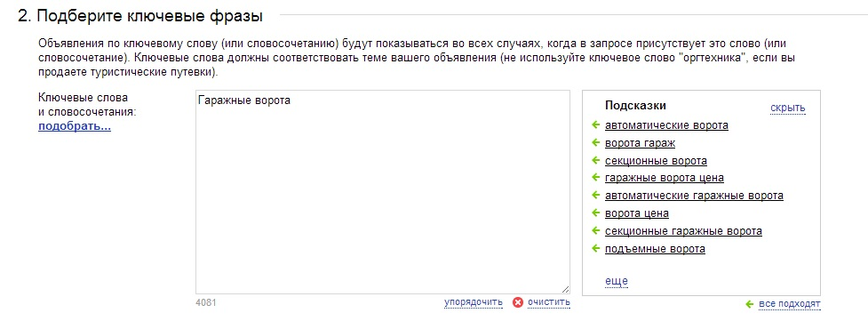This screenshot has width=868, height=321.
Task: Click green arrow next to 'гаражные ворота цена'
Action: 595,178
